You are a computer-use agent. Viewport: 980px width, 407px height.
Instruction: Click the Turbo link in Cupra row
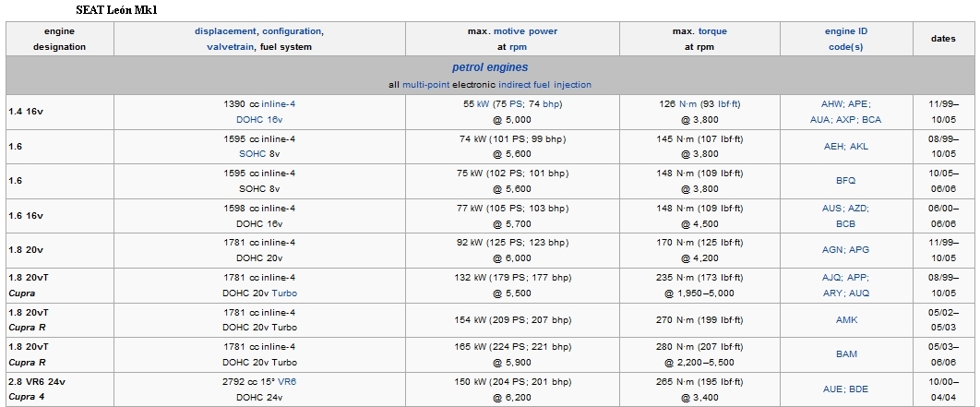point(284,293)
